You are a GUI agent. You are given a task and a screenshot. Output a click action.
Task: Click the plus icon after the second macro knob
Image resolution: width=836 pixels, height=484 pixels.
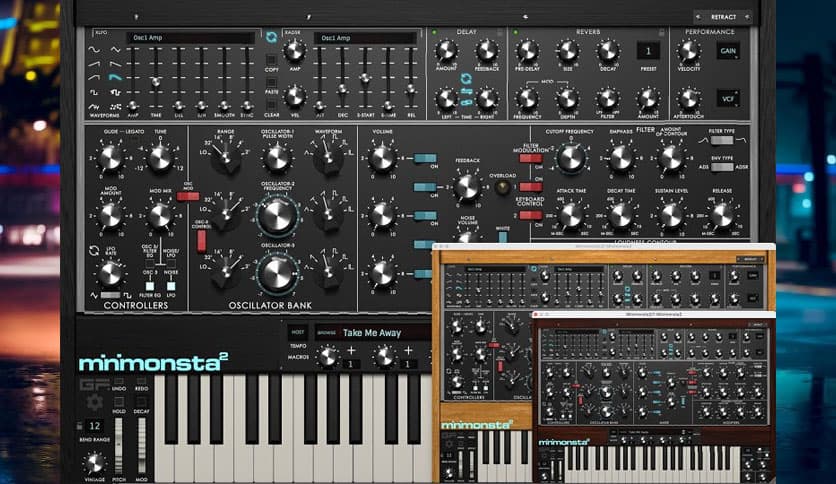(408, 350)
